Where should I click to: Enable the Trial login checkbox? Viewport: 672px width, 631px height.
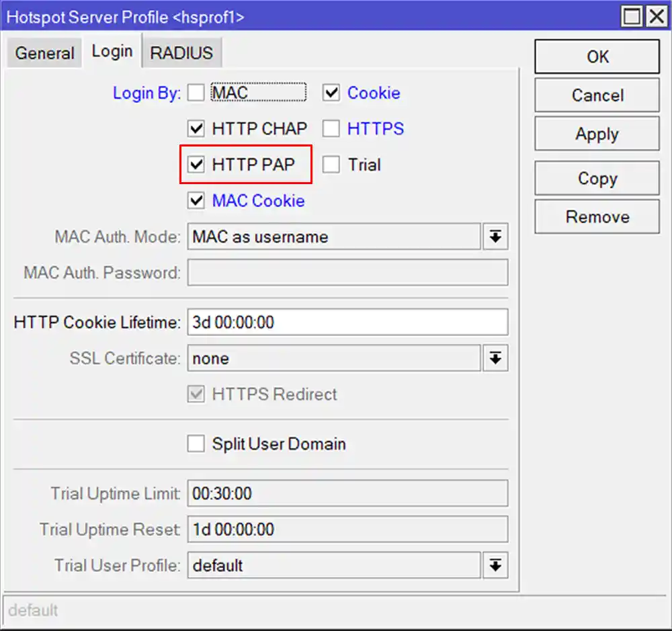pyautogui.click(x=331, y=165)
